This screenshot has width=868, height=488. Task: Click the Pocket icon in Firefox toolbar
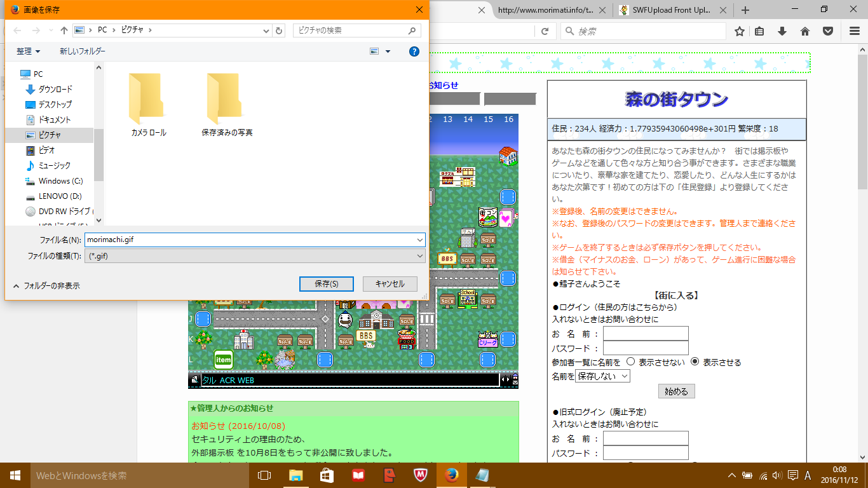828,31
